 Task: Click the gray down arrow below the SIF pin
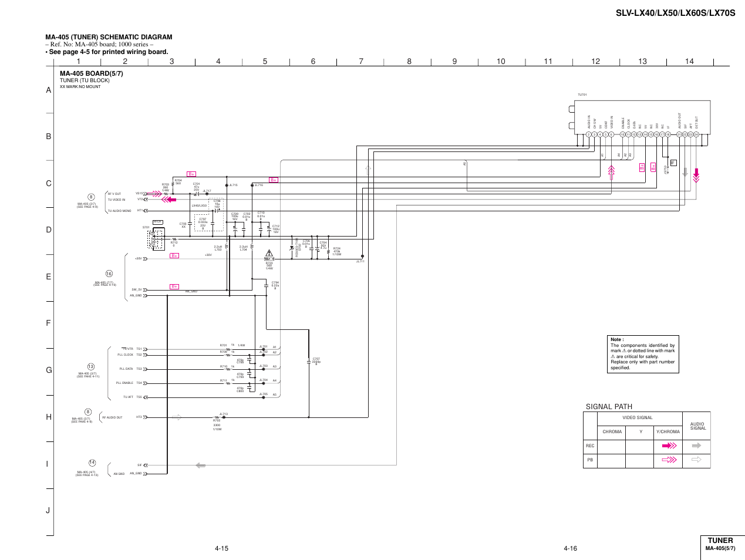coord(685,173)
